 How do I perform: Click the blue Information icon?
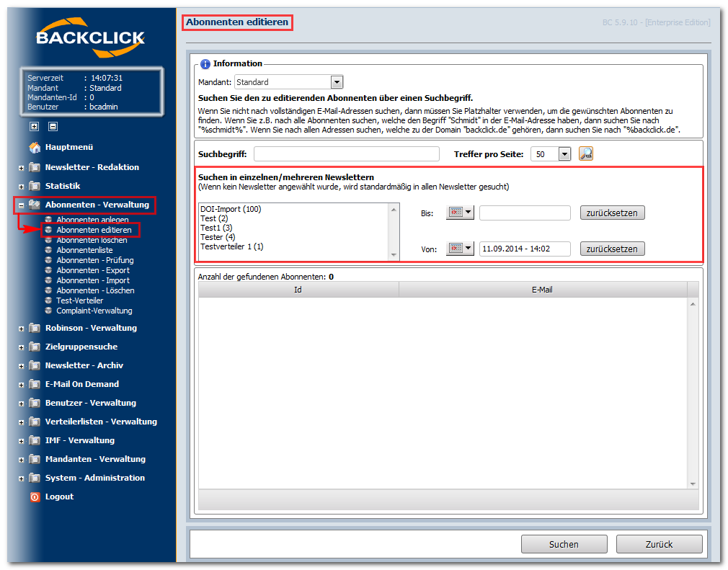pyautogui.click(x=205, y=64)
